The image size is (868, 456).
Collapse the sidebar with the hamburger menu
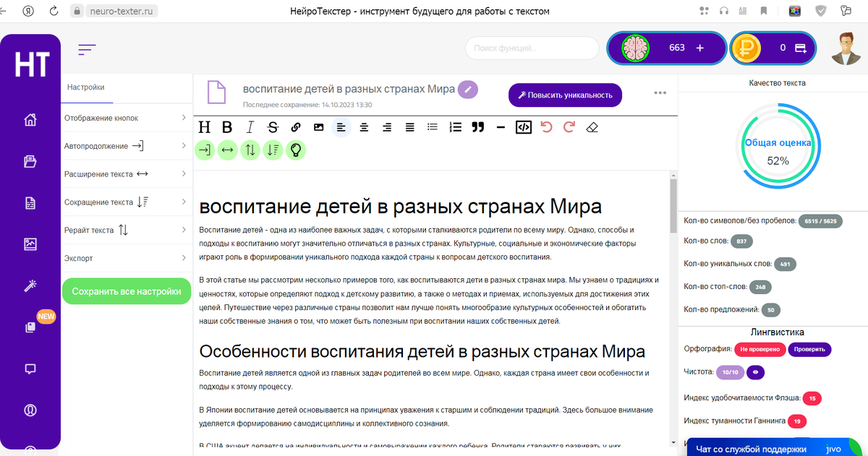click(87, 49)
